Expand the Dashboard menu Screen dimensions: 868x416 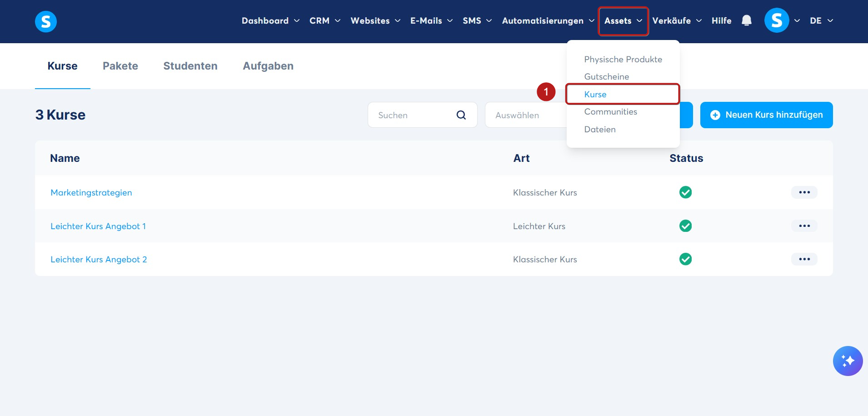[x=270, y=21]
